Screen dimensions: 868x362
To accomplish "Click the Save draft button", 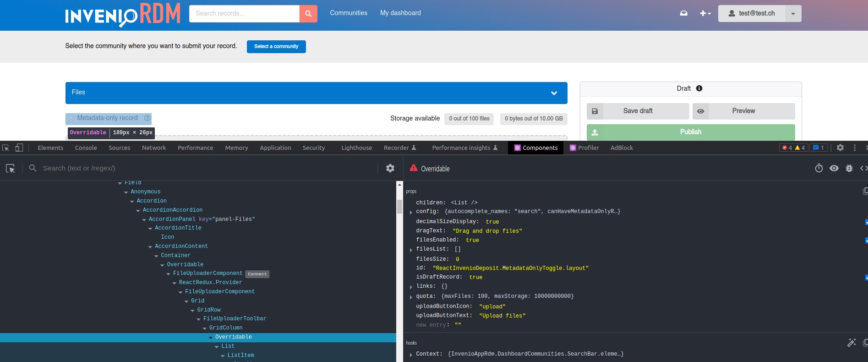I will coord(638,111).
